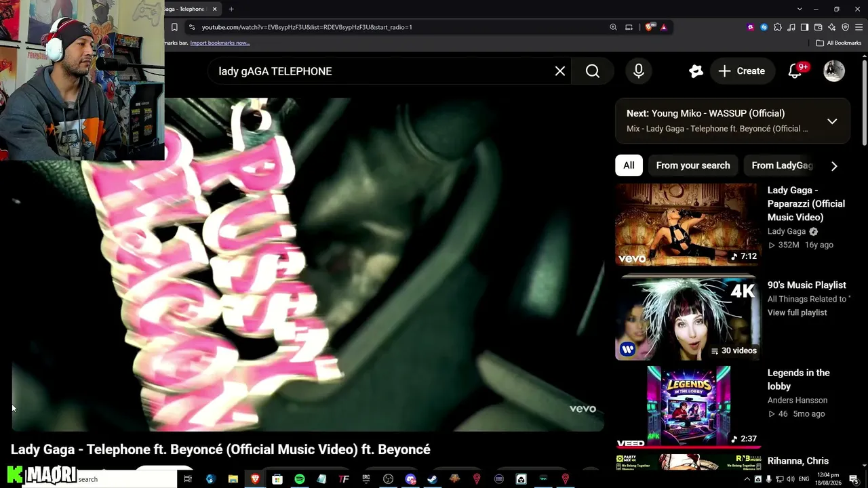Open Brave Shields lion icon
This screenshot has height=488, width=868.
pos(650,27)
